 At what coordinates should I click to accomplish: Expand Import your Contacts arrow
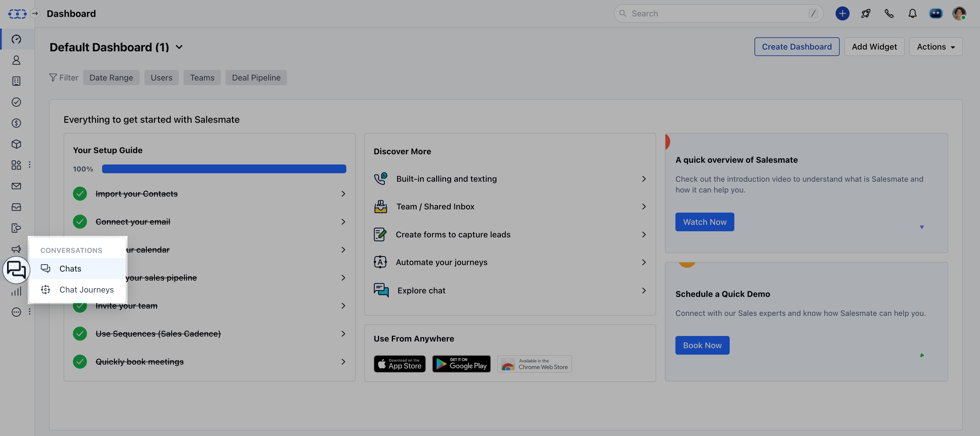click(x=343, y=193)
